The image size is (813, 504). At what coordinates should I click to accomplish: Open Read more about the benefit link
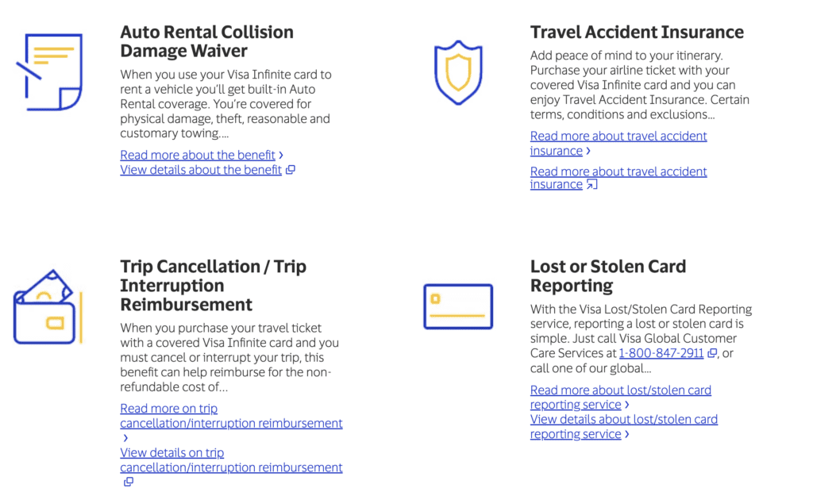[x=197, y=155]
